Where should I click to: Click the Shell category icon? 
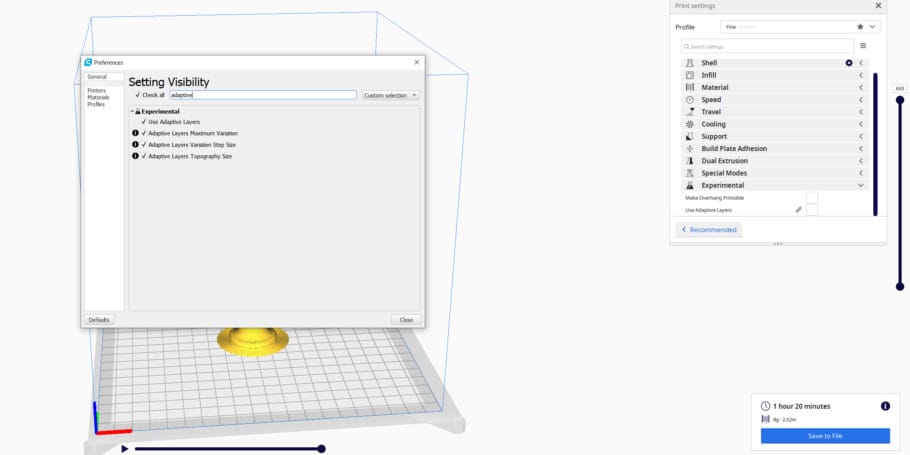689,63
